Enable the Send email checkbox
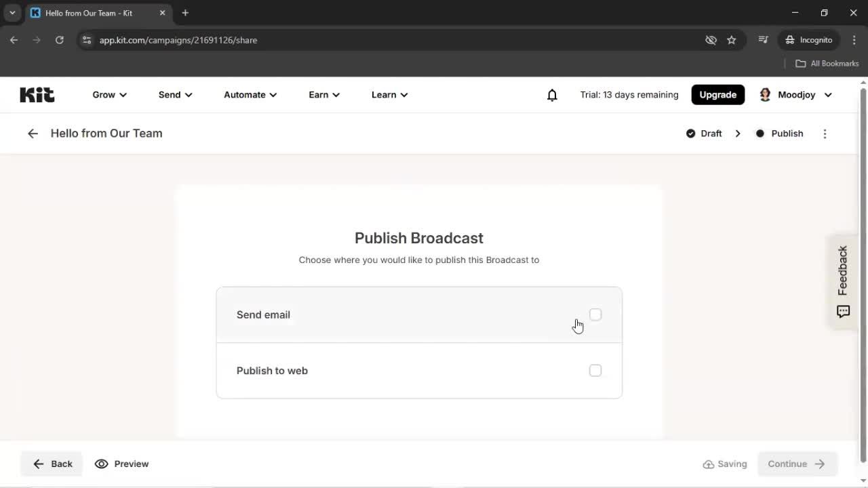Screen dimensions: 868x488 point(595,314)
